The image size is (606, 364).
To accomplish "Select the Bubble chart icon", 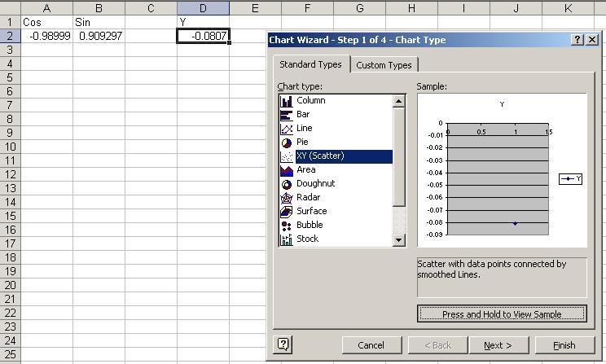I will pos(286,226).
